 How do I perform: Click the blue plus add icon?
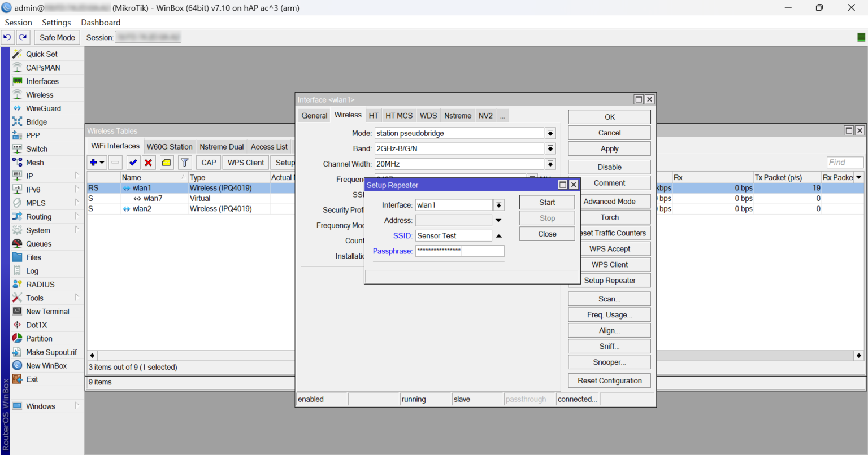click(93, 163)
